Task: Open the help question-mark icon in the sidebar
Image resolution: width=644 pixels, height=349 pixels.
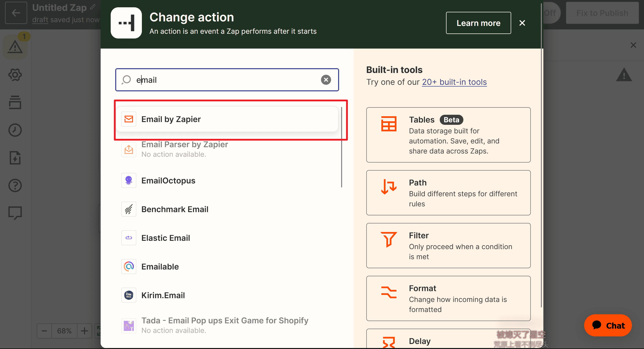Action: (15, 186)
